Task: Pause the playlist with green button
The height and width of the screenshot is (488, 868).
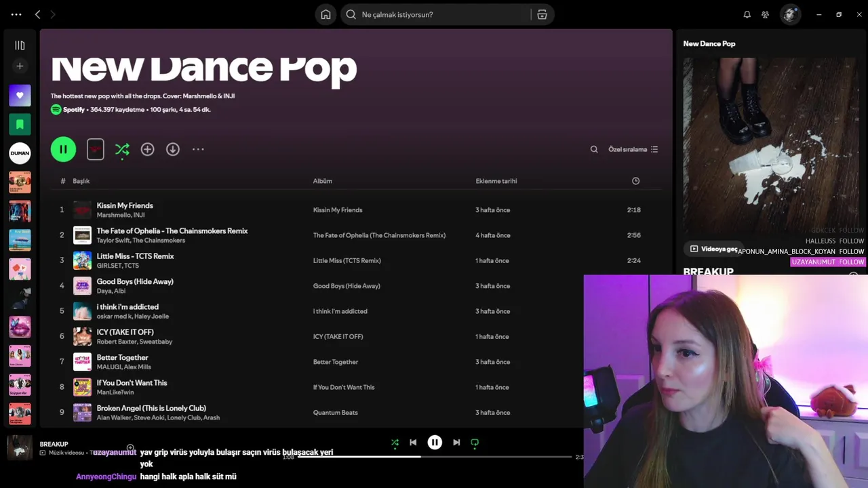Action: click(x=63, y=149)
